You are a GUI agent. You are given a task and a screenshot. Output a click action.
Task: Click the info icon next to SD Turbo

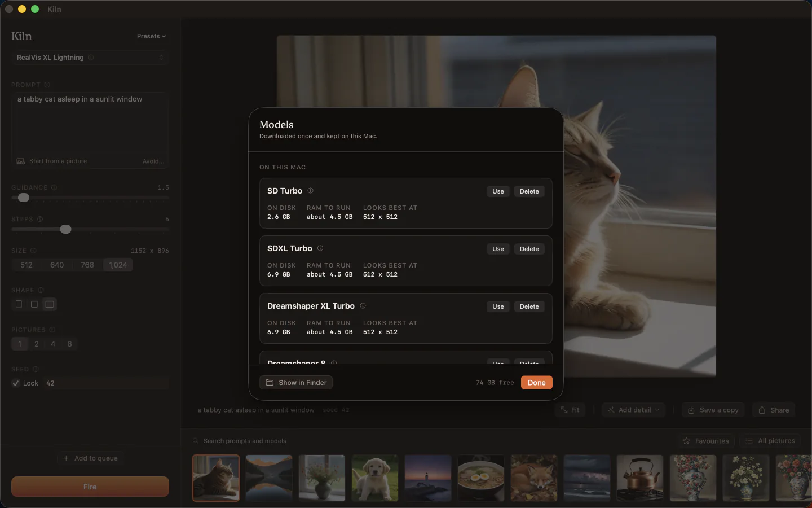(310, 191)
